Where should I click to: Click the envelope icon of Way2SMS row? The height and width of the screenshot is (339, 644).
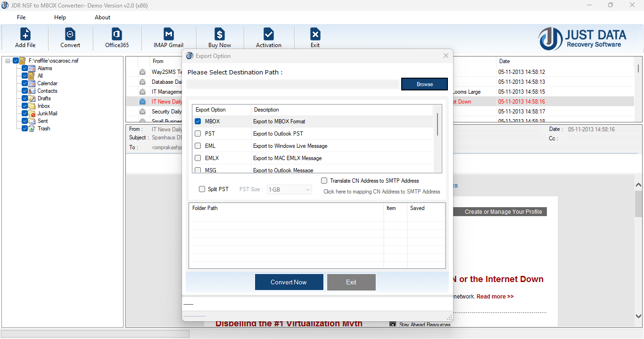[142, 72]
